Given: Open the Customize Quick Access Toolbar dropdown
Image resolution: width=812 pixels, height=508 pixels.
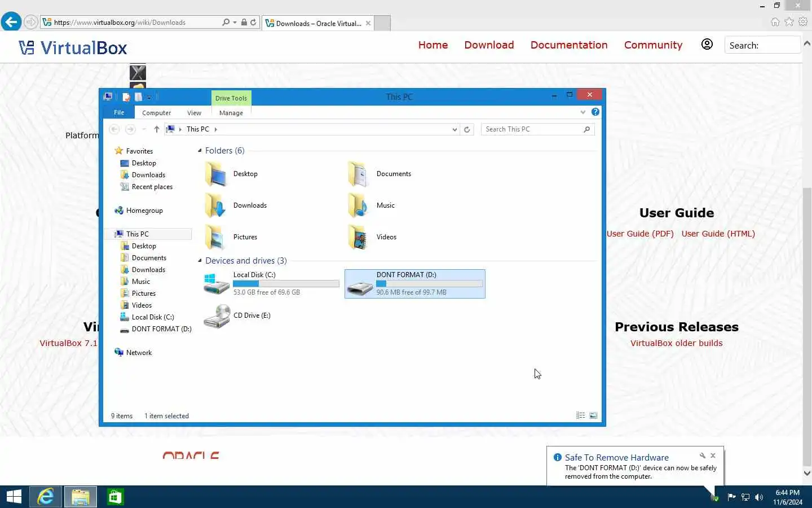Looking at the screenshot, I should point(149,98).
